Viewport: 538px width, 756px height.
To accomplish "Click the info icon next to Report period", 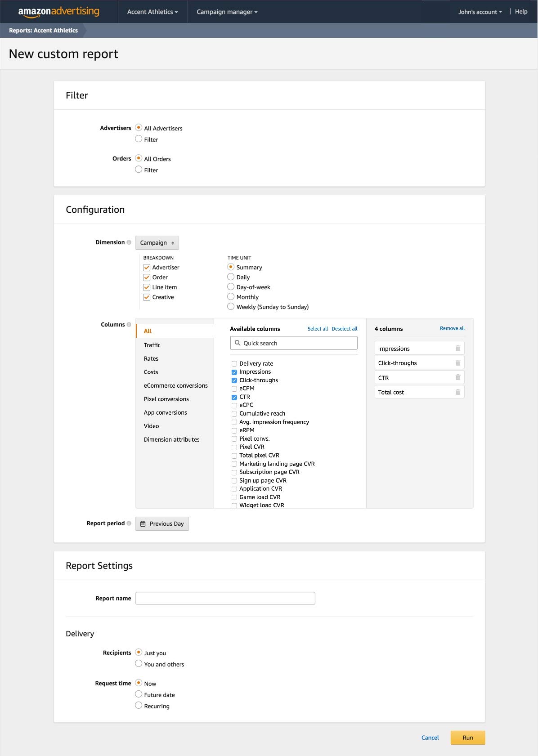I will (129, 523).
